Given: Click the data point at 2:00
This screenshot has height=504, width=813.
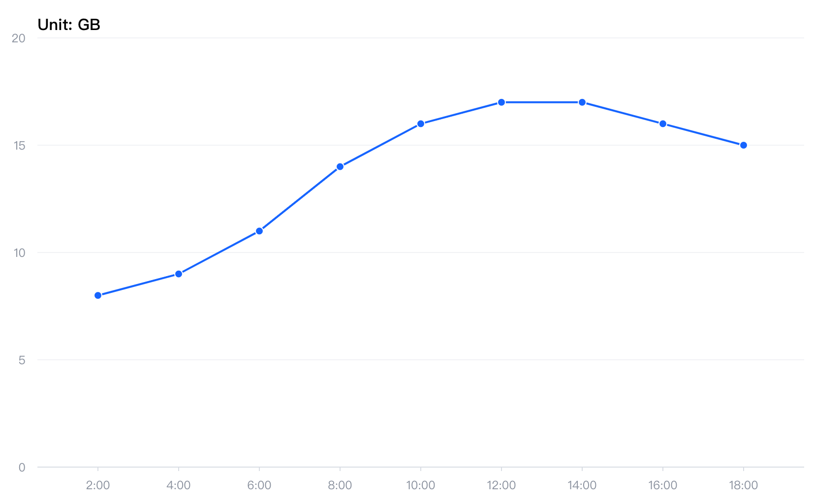Looking at the screenshot, I should point(98,295).
